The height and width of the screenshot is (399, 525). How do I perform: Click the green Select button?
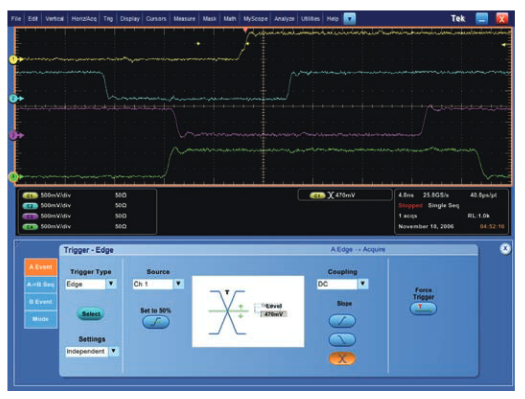tap(91, 314)
